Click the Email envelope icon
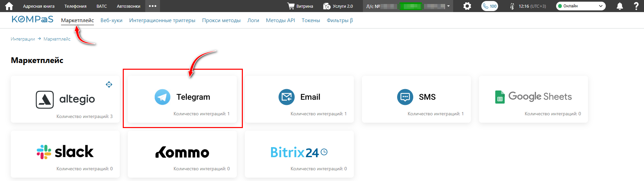This screenshot has height=181, width=644. coord(286,97)
